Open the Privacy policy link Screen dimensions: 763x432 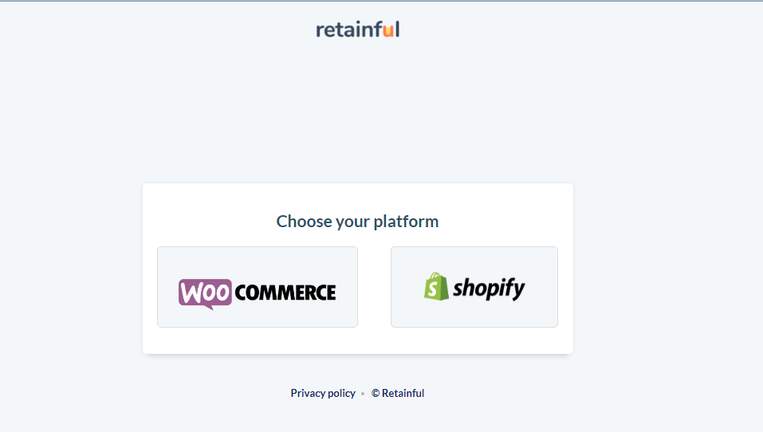323,393
